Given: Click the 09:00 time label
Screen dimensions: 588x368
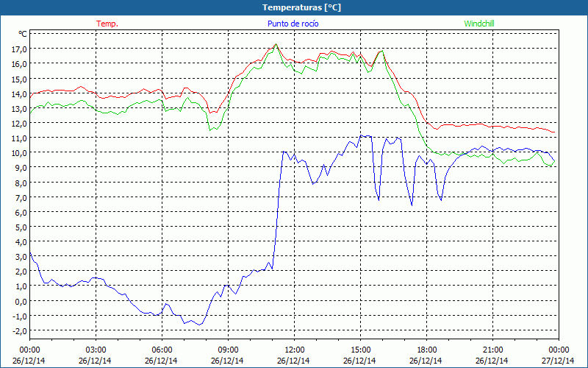Looking at the screenshot, I should [228, 350].
